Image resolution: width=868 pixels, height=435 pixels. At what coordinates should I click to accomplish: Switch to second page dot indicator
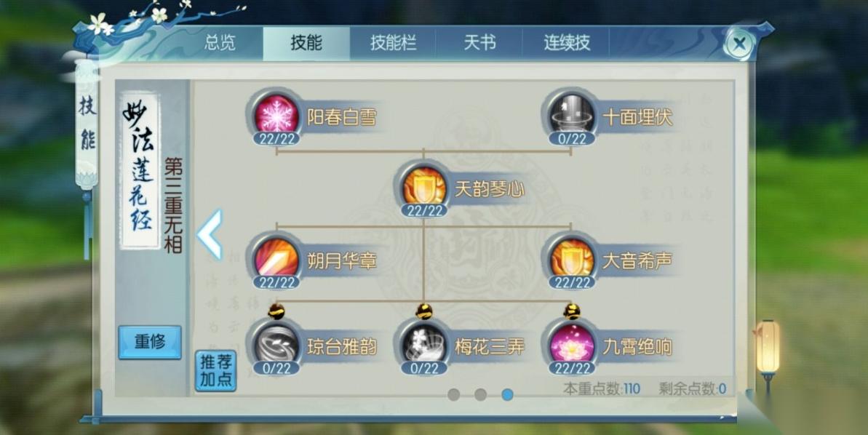tap(480, 394)
